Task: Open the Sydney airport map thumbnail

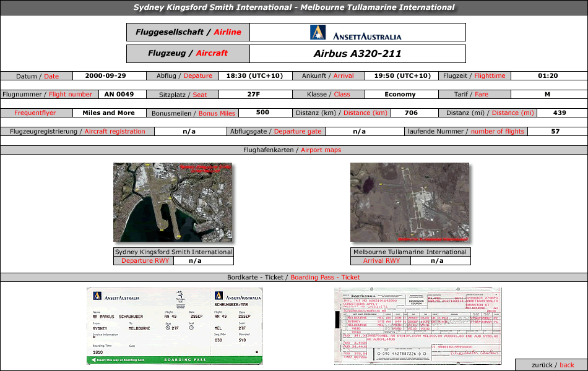Action: pos(173,202)
